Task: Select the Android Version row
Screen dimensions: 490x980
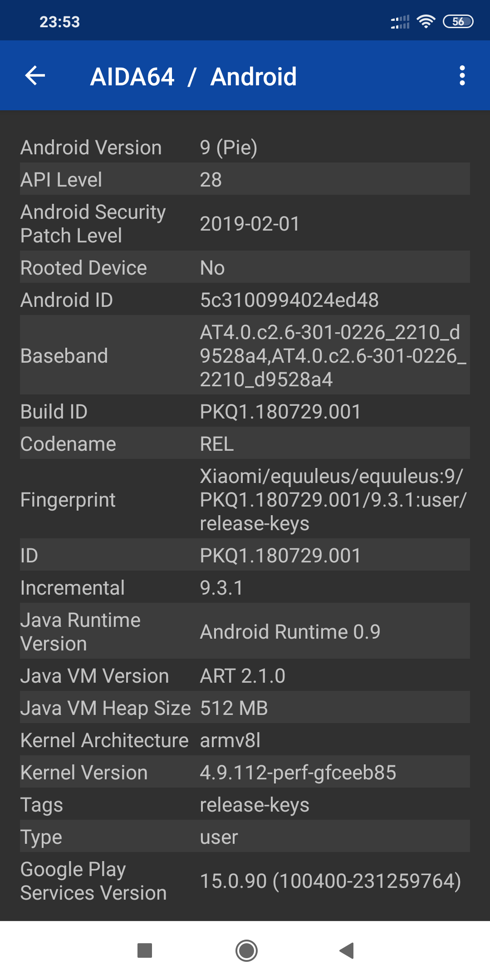Action: click(x=245, y=147)
